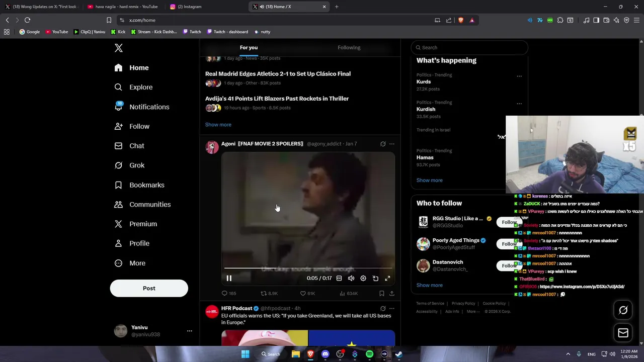The height and width of the screenshot is (362, 644).
Task: Open picture-in-picture for the video
Action: tap(375, 278)
